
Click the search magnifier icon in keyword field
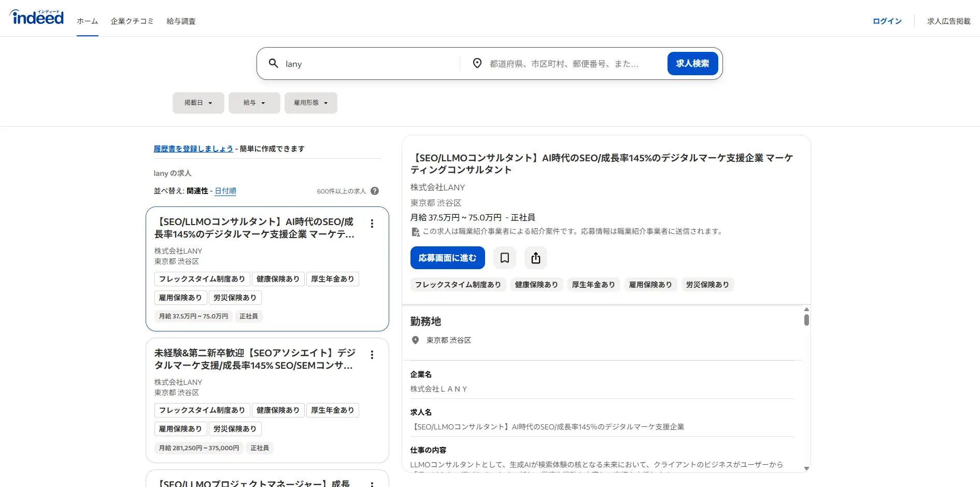click(273, 63)
